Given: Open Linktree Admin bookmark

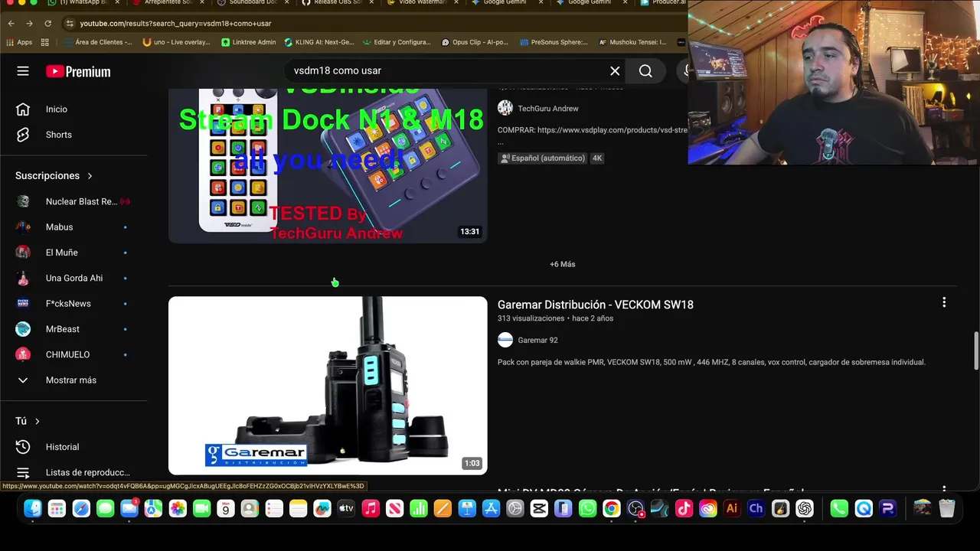Looking at the screenshot, I should click(249, 42).
